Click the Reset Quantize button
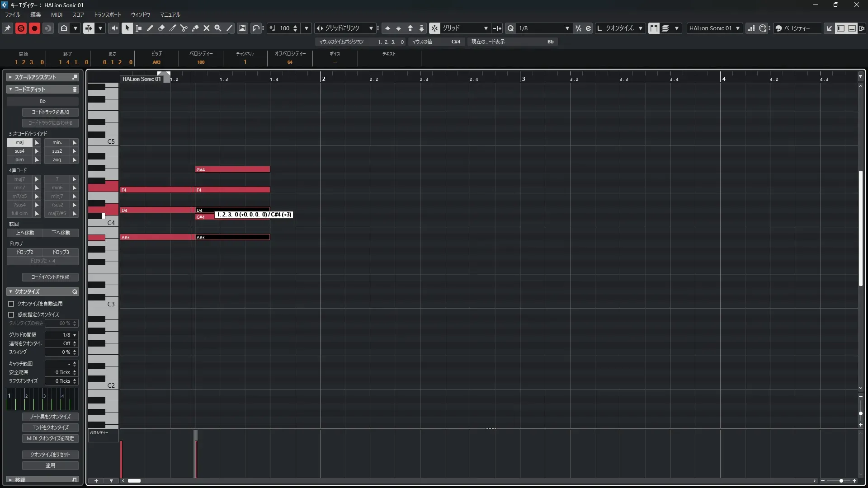The image size is (868, 488). (x=50, y=454)
